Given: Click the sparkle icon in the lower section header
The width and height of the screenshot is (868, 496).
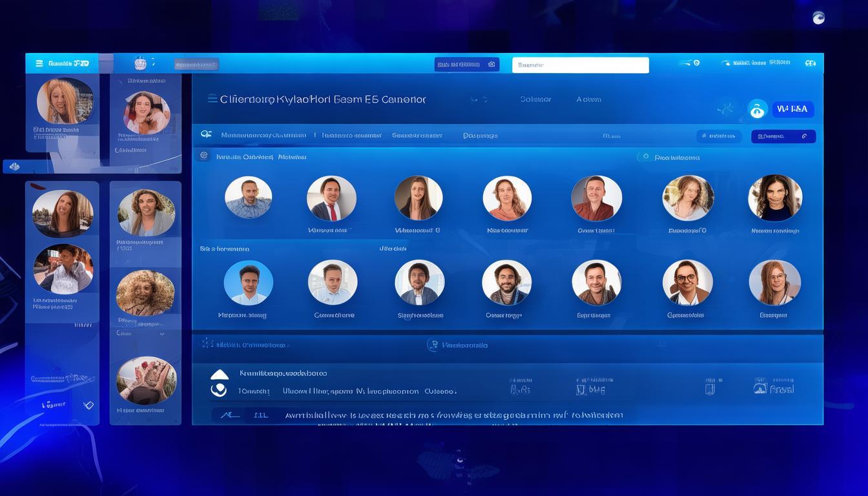Looking at the screenshot, I should (x=207, y=344).
